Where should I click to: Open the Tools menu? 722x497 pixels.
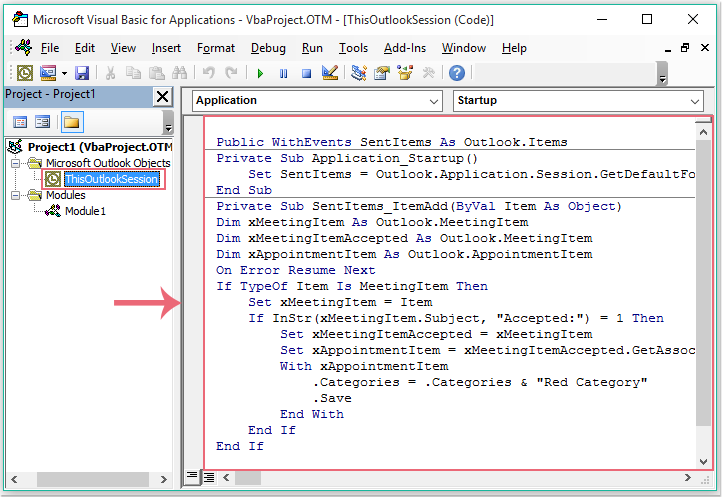click(x=353, y=48)
